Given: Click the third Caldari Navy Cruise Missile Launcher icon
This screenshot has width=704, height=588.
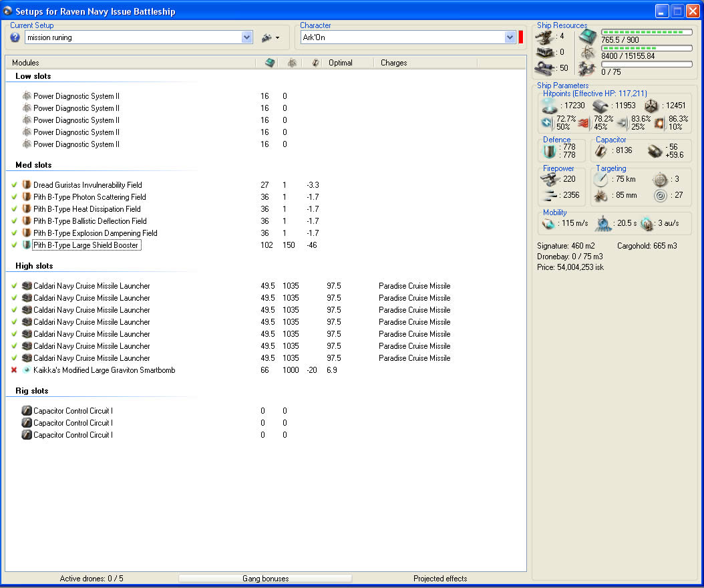Looking at the screenshot, I should [27, 310].
